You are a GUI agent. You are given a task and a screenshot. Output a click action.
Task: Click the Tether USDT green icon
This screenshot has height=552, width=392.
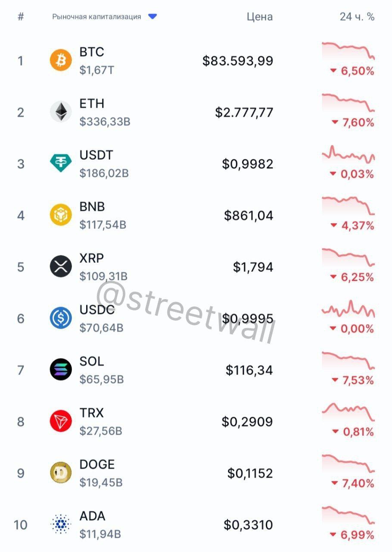click(61, 163)
